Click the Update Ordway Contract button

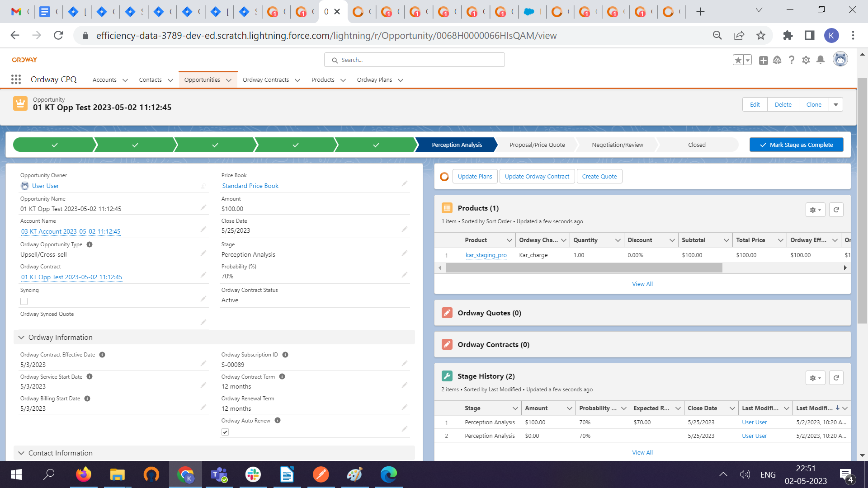tap(537, 176)
